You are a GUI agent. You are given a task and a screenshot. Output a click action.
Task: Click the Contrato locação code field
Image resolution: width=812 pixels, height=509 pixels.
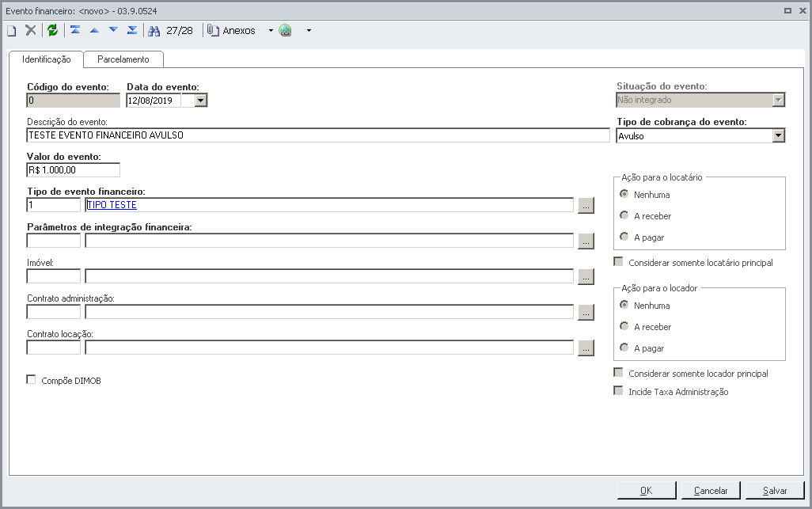point(53,348)
